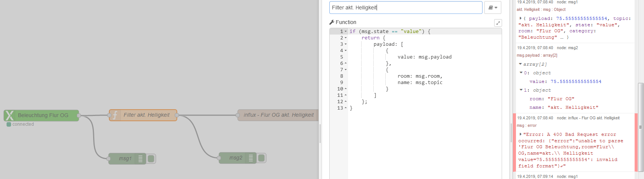Click the msg2 debug node list icon
Screen dimensions: 644x179
click(251, 158)
